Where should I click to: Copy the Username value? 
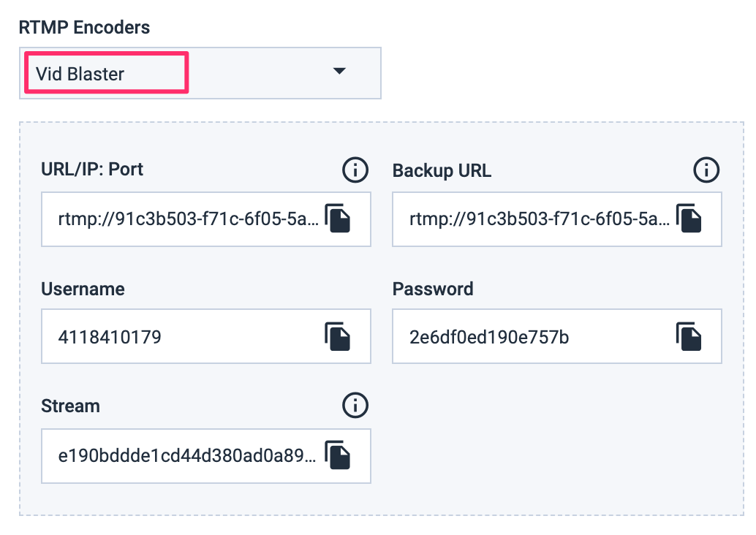coord(339,335)
